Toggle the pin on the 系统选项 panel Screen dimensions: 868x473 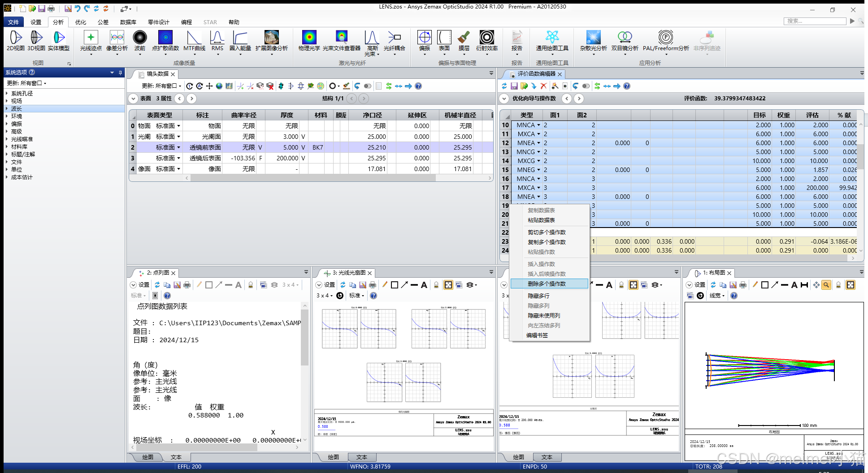[120, 73]
